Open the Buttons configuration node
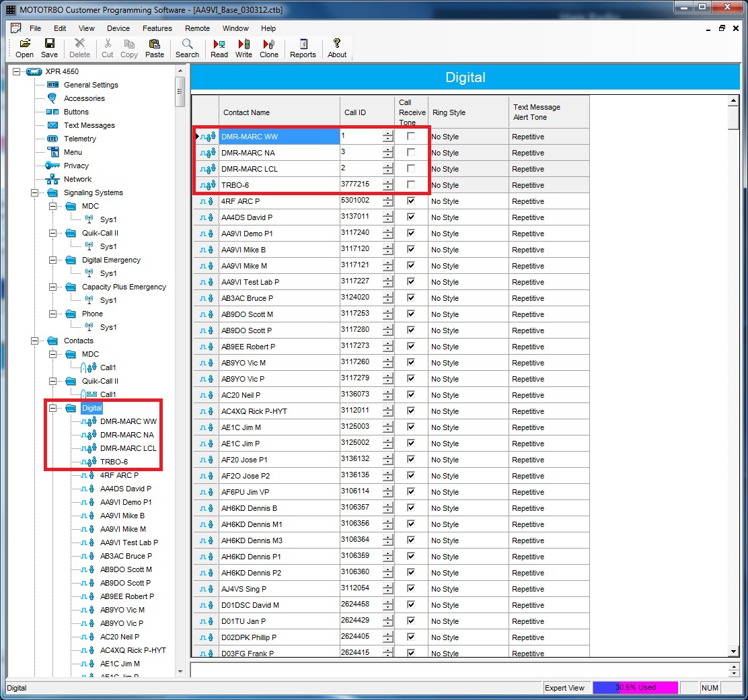The image size is (748, 700). (x=76, y=112)
